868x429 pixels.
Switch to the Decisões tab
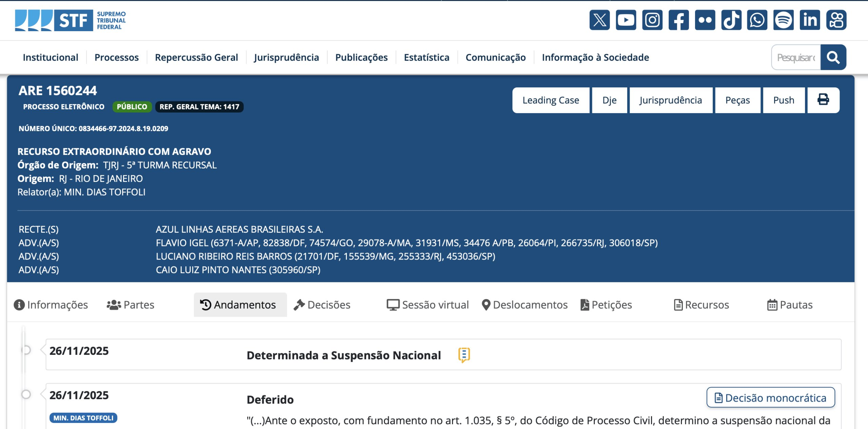click(x=322, y=305)
